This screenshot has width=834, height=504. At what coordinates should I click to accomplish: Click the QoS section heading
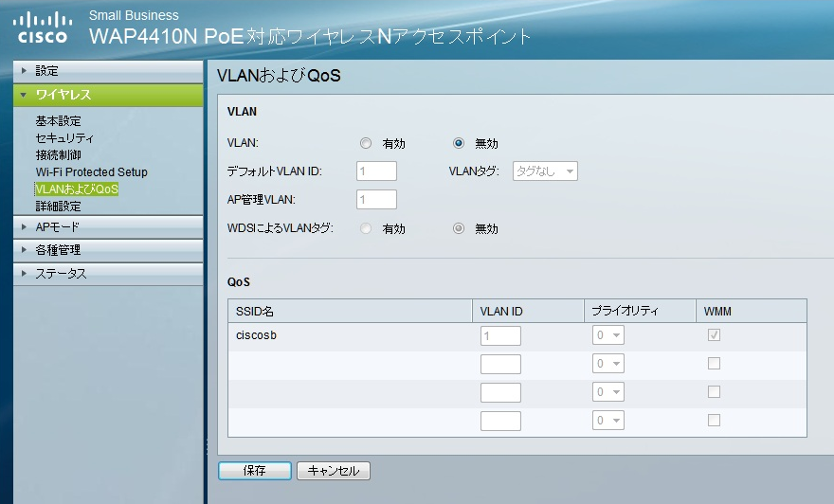coord(238,282)
